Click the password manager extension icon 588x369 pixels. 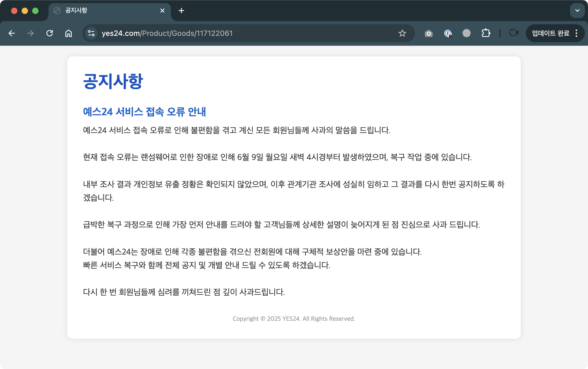pos(448,33)
